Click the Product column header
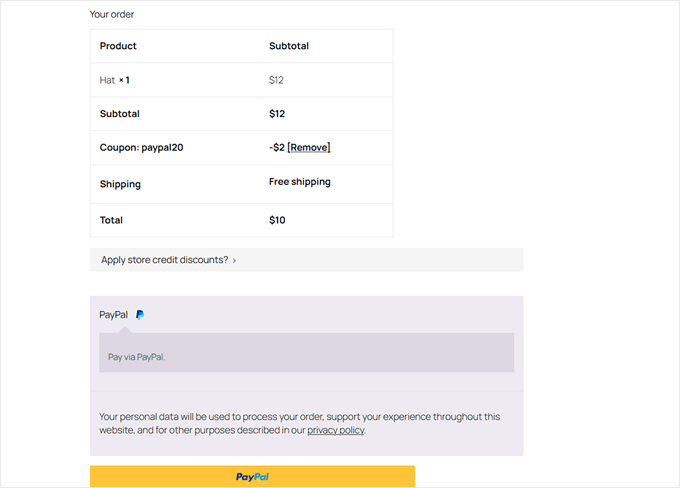Screen dimensions: 680x488 pyautogui.click(x=118, y=46)
